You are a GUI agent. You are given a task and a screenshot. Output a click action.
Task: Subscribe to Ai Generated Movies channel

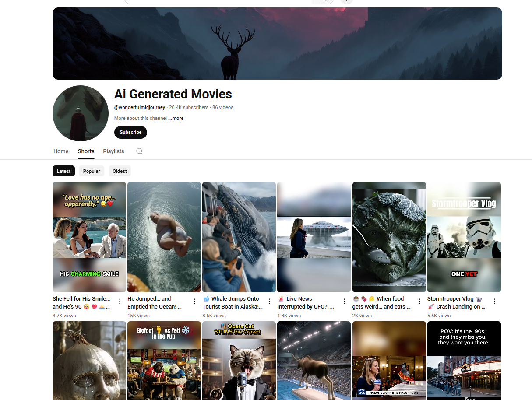pos(130,132)
